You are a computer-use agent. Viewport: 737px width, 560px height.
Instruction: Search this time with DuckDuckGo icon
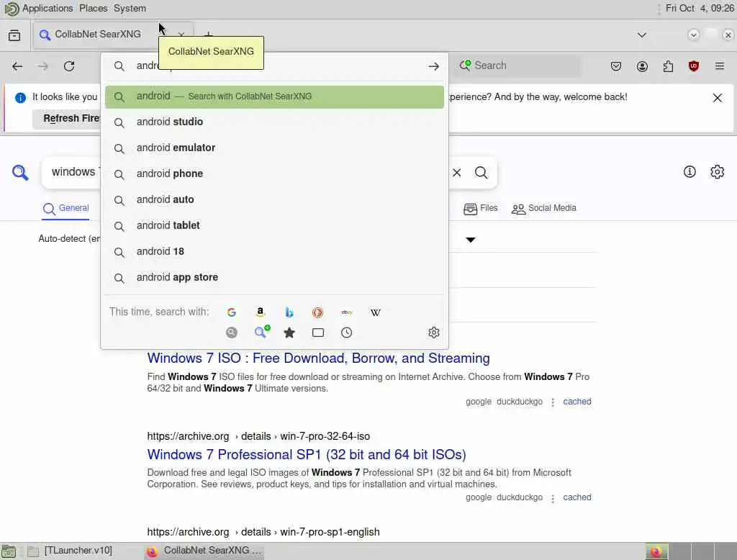(317, 312)
